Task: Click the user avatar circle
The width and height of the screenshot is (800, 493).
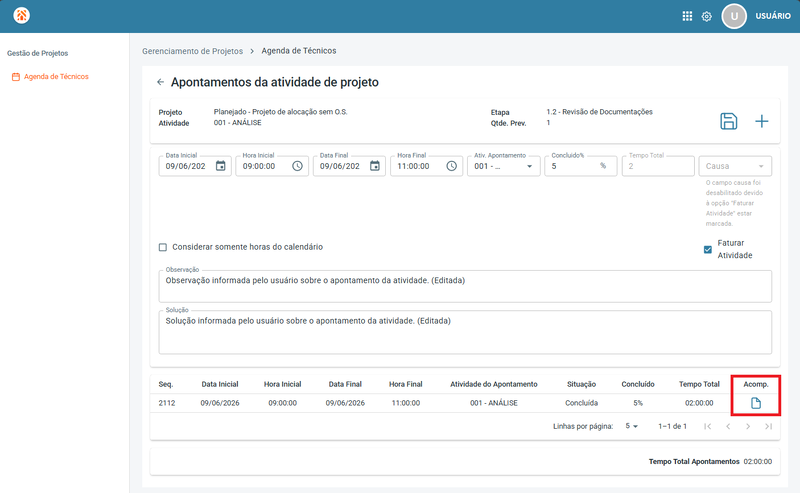Action: point(734,16)
